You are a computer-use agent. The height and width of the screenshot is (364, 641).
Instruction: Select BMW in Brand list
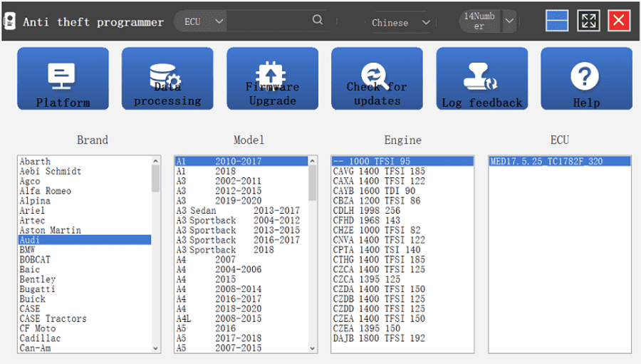point(85,250)
